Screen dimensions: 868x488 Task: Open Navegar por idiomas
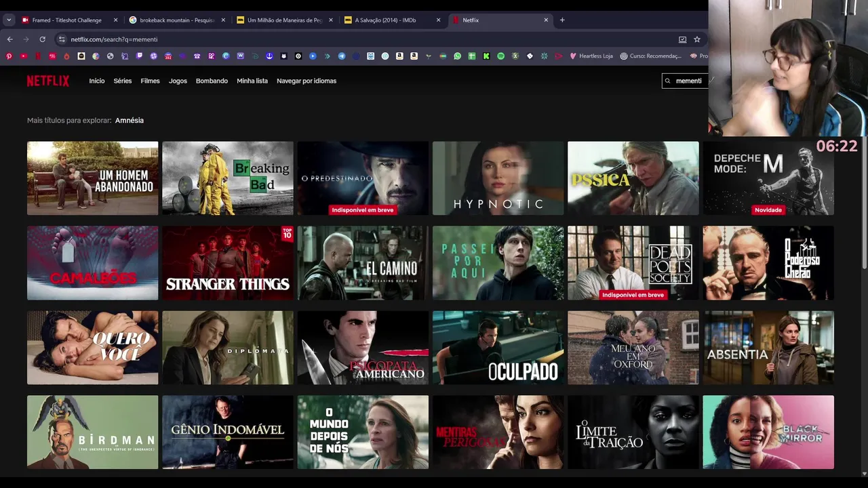pyautogui.click(x=307, y=81)
